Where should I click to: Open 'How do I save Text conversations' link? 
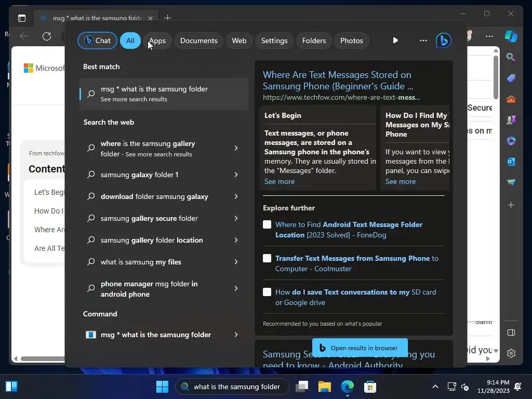355,297
